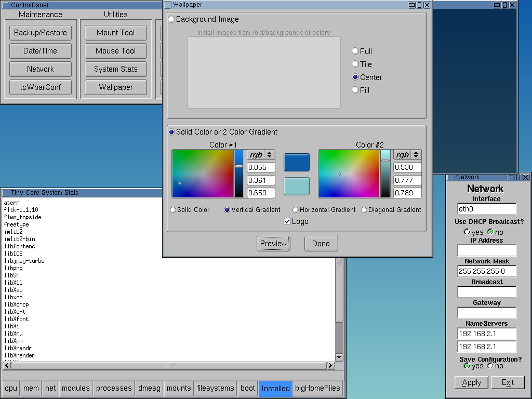Pick a hue in Color #1 hue box

pyautogui.click(x=203, y=174)
